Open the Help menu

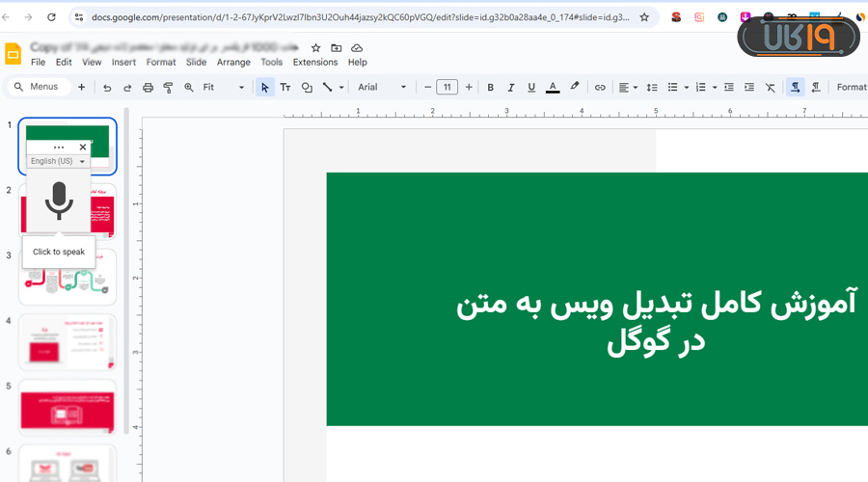(358, 62)
